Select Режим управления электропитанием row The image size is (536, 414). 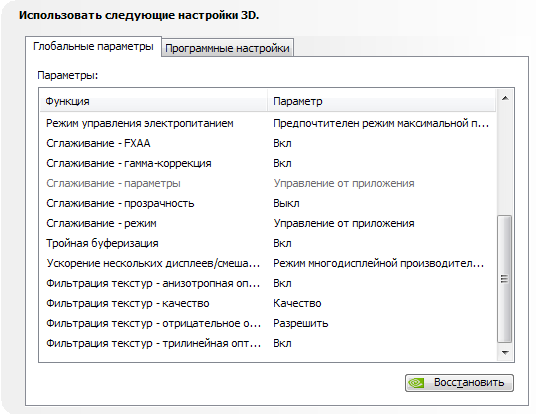(268, 123)
